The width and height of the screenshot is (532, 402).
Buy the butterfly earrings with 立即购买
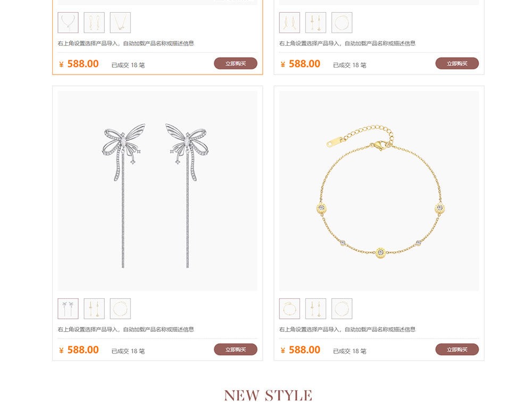(236, 349)
